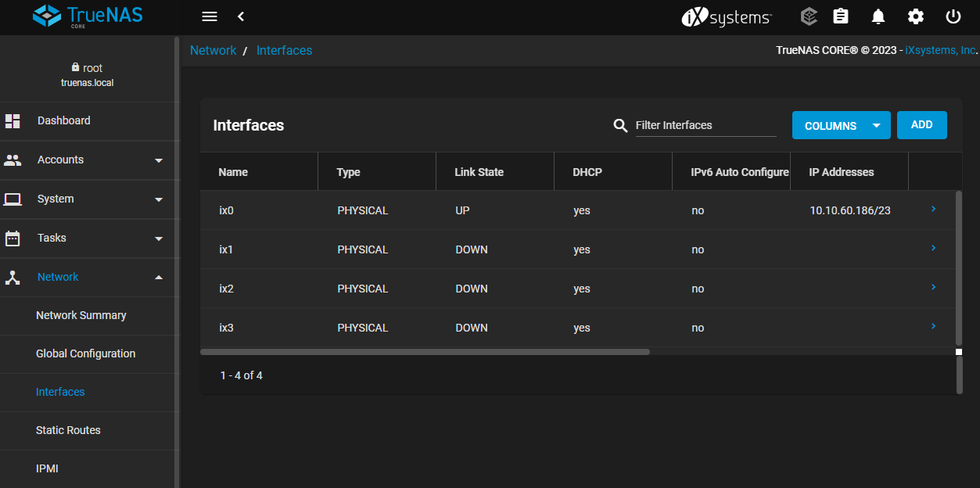The image size is (980, 488).
Task: Open Dashboard from the sidebar
Action: 63,120
